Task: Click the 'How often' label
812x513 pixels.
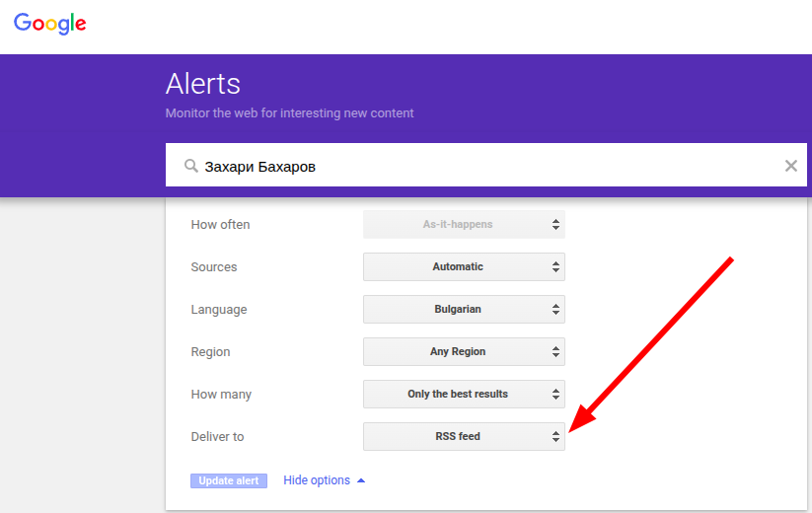Action: click(220, 225)
